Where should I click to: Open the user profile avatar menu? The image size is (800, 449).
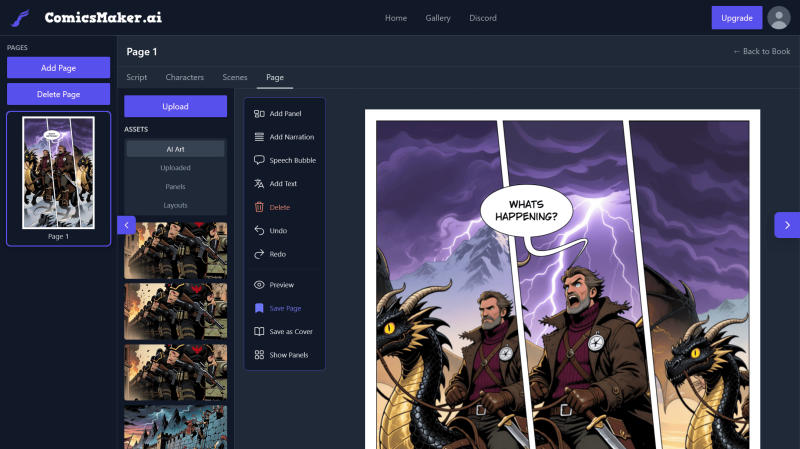click(x=779, y=18)
